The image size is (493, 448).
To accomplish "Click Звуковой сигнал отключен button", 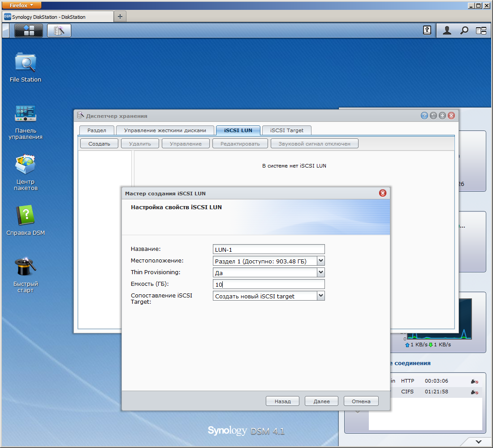I will click(x=315, y=144).
